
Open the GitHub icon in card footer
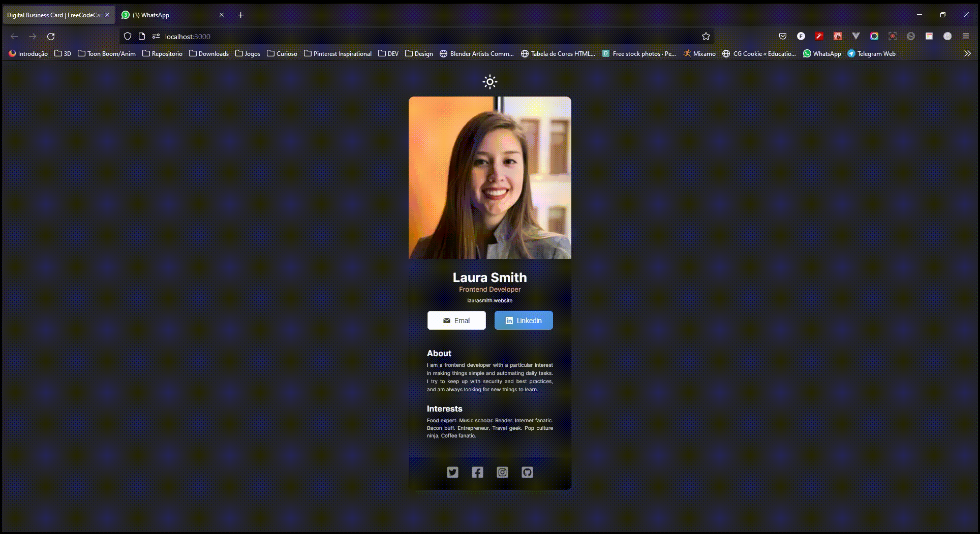point(527,473)
